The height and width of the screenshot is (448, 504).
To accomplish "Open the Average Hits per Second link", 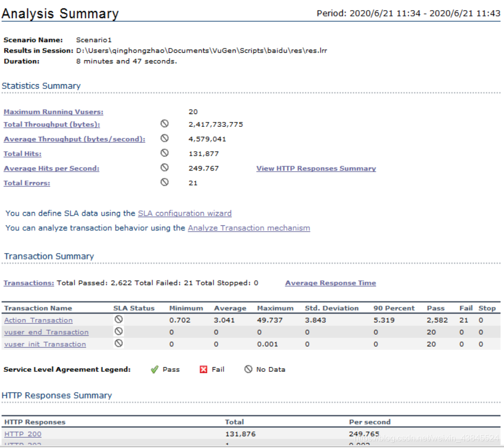I will tap(52, 168).
